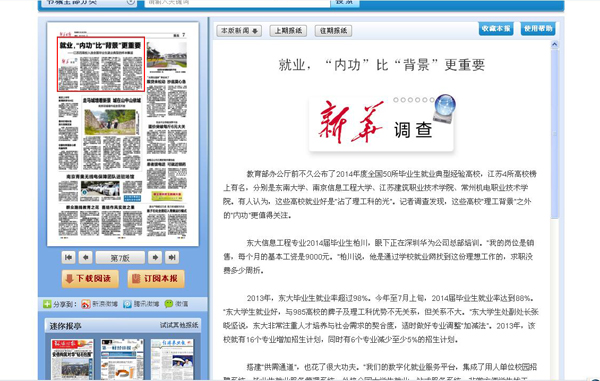The width and height of the screenshot is (600, 381).
Task: Share article to Tencent Weibo (腾讯微博)
Action: point(141,304)
